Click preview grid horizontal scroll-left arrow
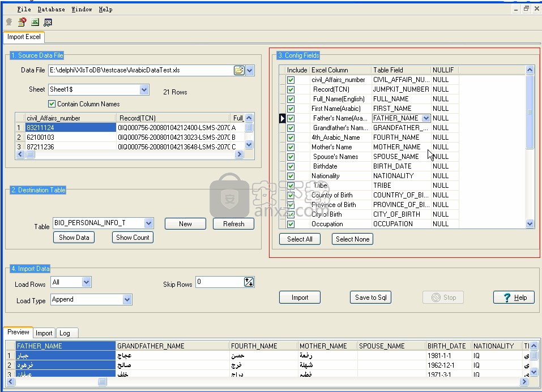Screen dimensions: 542x392 pos(10,382)
